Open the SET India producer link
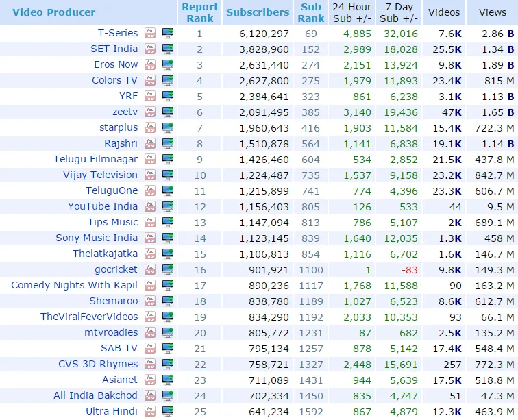Viewport: 518px width, 420px height. pos(114,49)
